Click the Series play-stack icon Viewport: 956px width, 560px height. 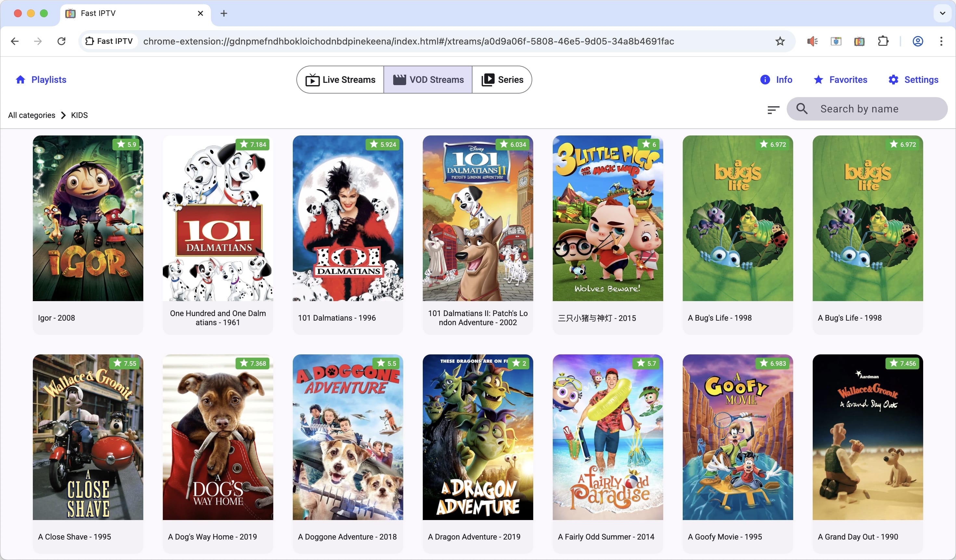488,80
